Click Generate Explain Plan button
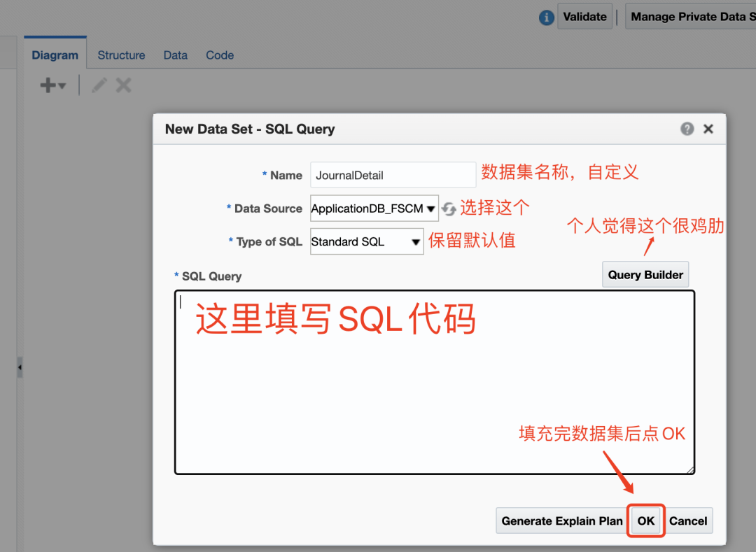 (561, 521)
